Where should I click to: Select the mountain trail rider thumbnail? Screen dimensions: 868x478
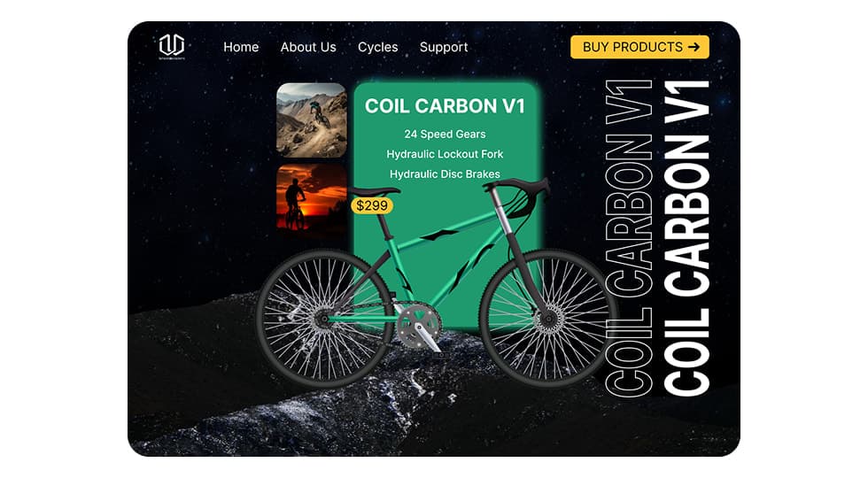312,120
